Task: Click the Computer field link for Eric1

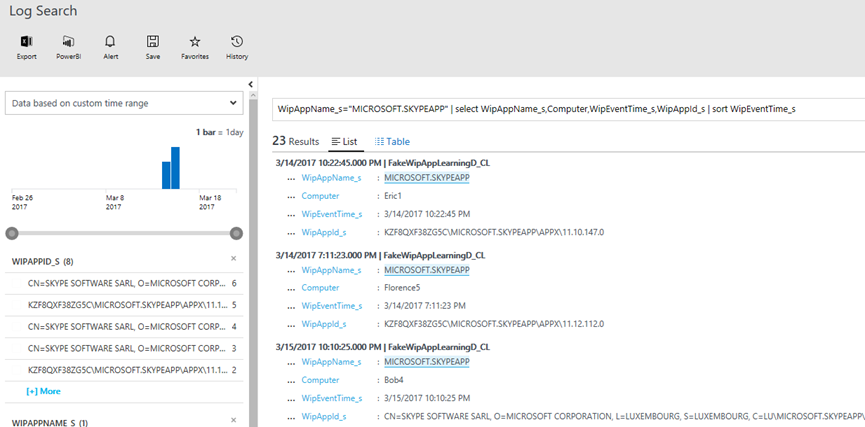Action: 321,196
